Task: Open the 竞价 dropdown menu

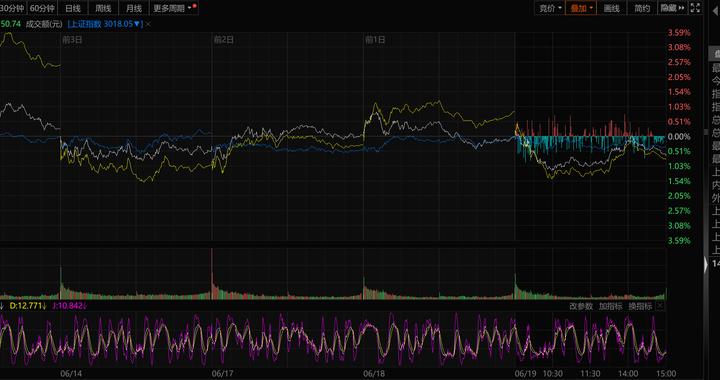Action: click(x=550, y=8)
